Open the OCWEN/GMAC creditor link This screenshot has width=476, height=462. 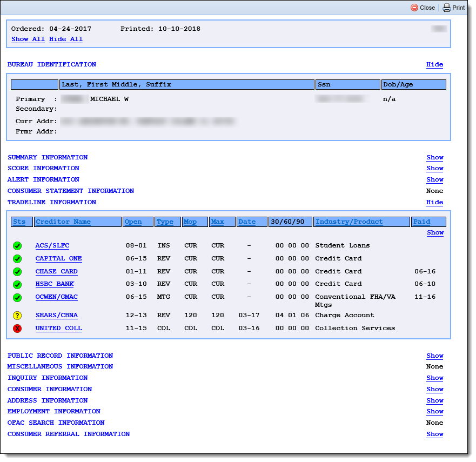[57, 297]
